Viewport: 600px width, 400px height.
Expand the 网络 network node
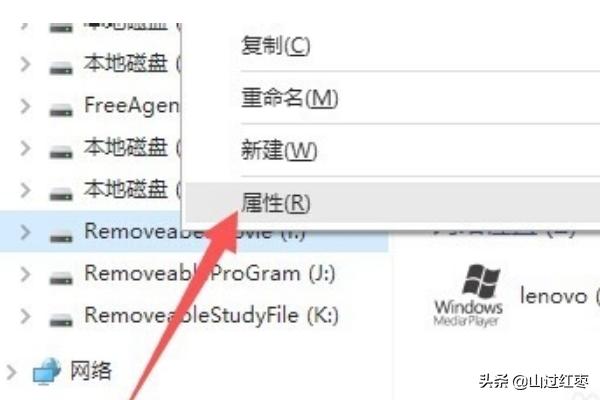point(11,372)
